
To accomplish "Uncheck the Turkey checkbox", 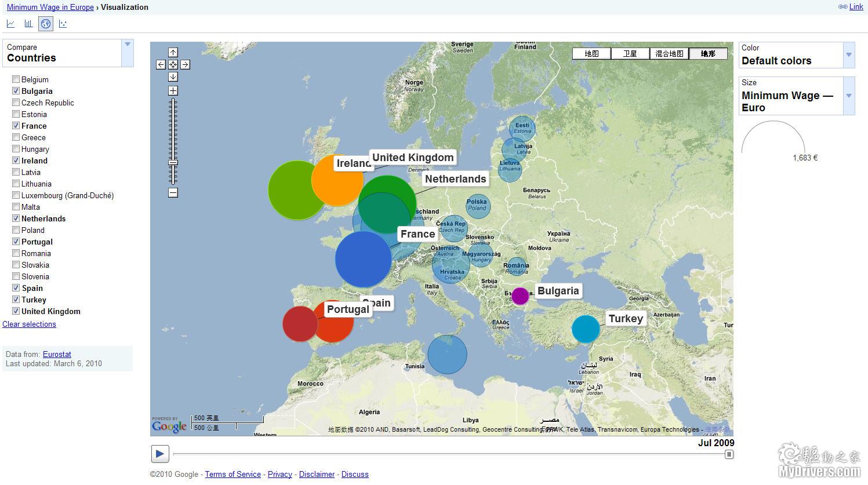I will 16,300.
